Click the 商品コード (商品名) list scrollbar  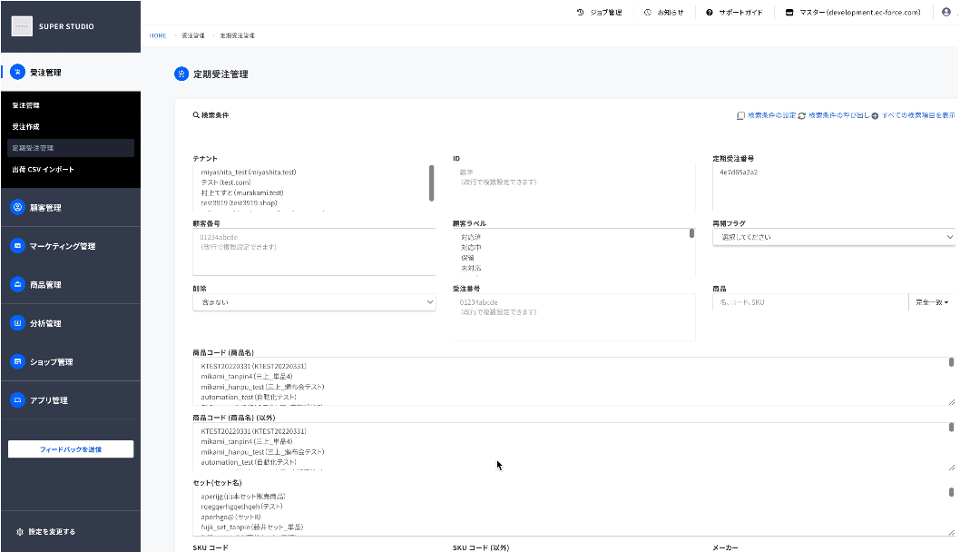[x=951, y=362]
